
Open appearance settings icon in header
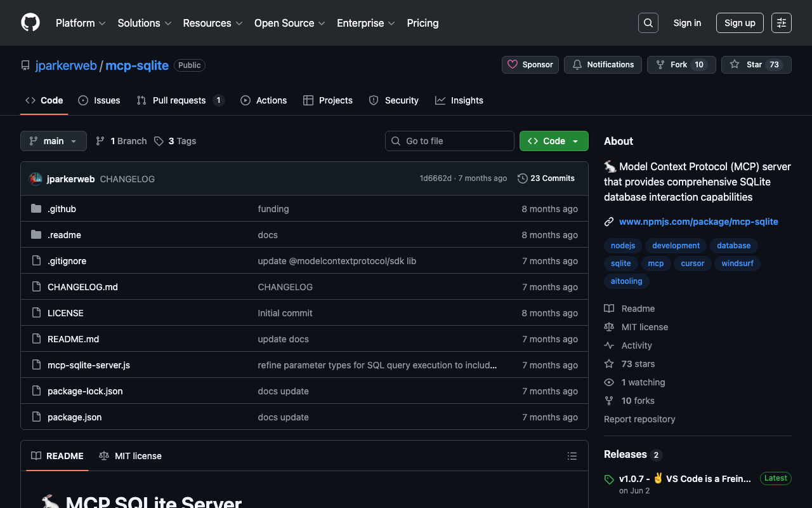click(x=781, y=23)
